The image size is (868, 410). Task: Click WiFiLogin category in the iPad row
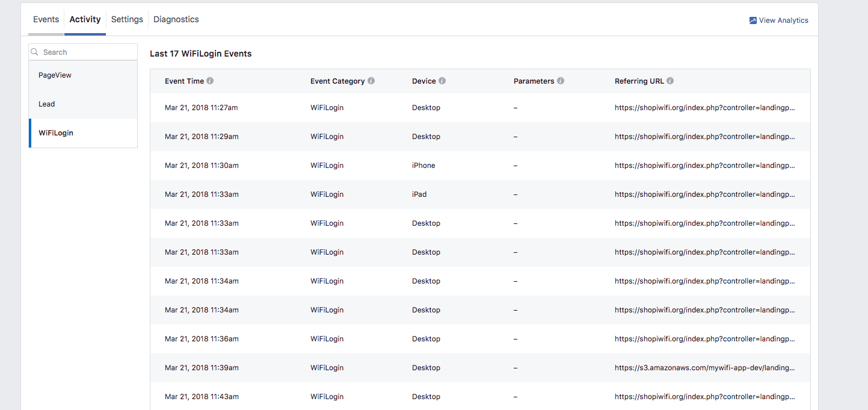pos(327,194)
